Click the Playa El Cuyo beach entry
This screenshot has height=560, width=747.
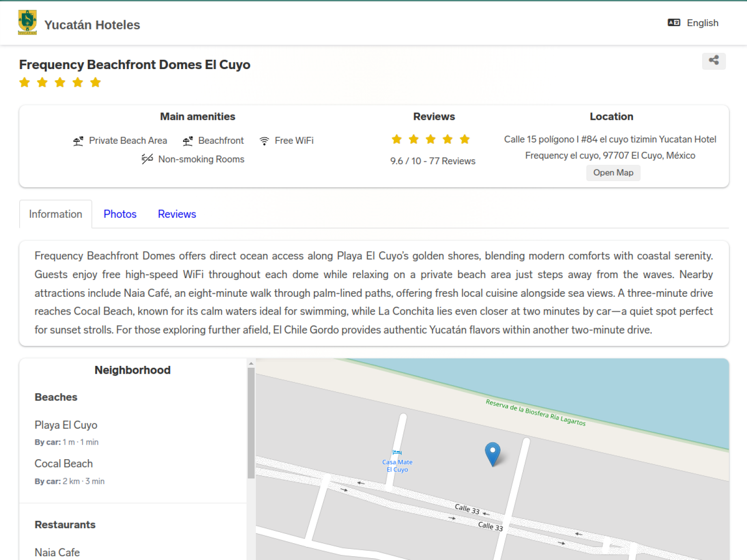[66, 425]
